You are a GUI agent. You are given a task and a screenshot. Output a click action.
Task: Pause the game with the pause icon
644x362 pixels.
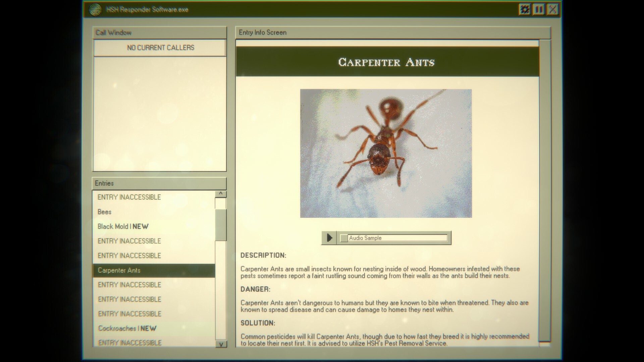[x=539, y=10]
